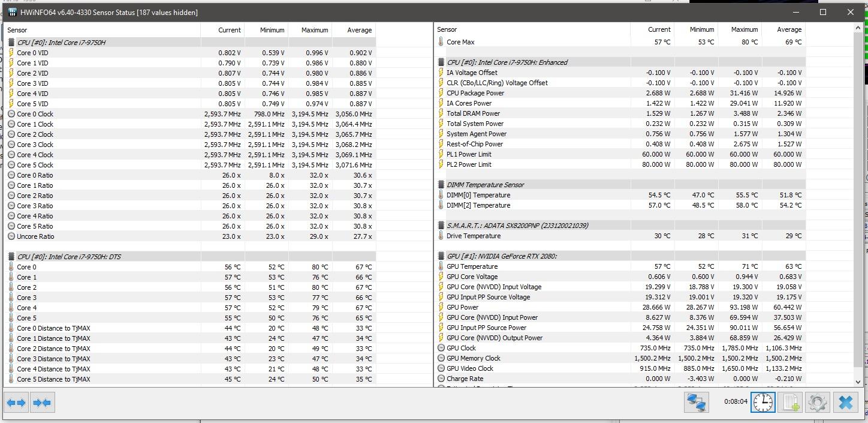This screenshot has width=868, height=423.
Task: Click thermometer icon beside Core 5 Distance to TjMAX
Action: (x=11, y=379)
